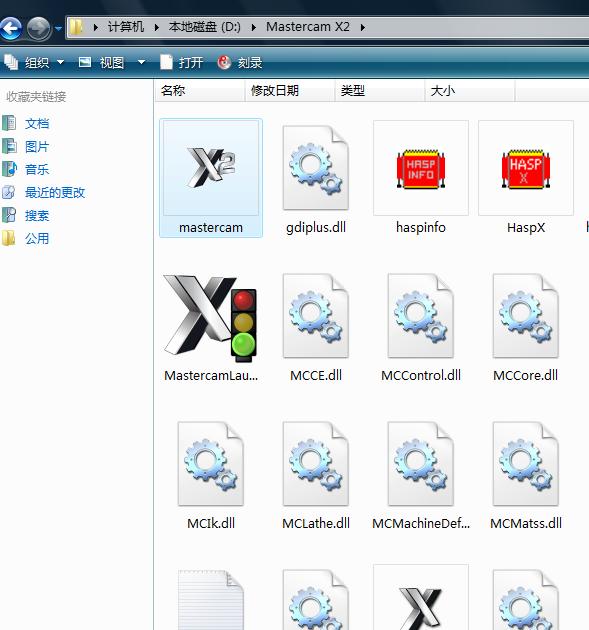
Task: Click the gdiplus.dll file name label
Action: click(316, 228)
